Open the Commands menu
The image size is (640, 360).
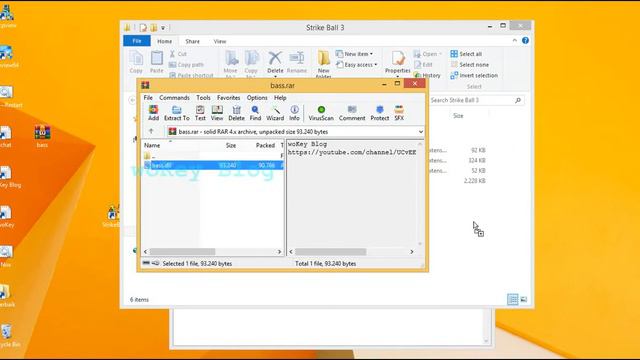pos(174,98)
